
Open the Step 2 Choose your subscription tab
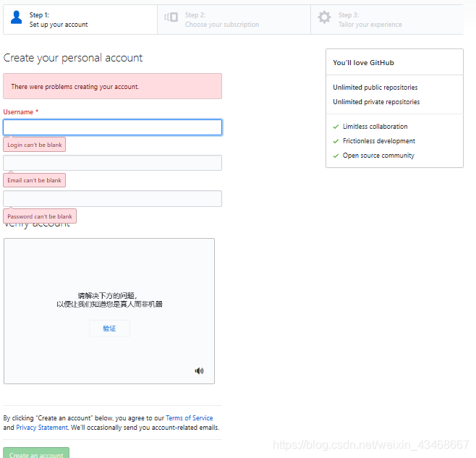pyautogui.click(x=234, y=20)
